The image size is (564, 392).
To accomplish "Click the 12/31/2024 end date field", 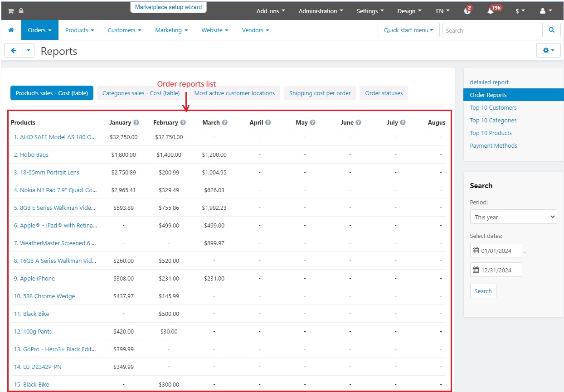I will click(x=496, y=270).
